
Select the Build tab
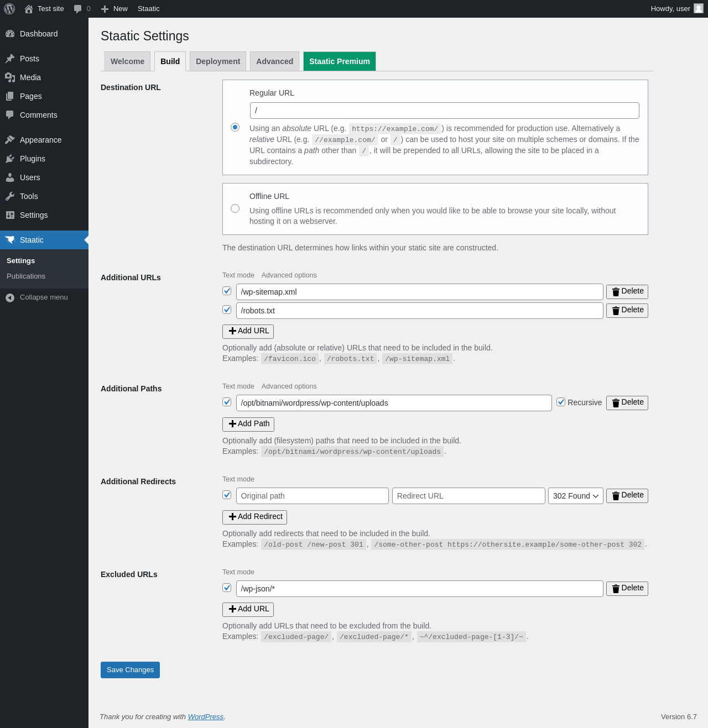[x=170, y=61]
